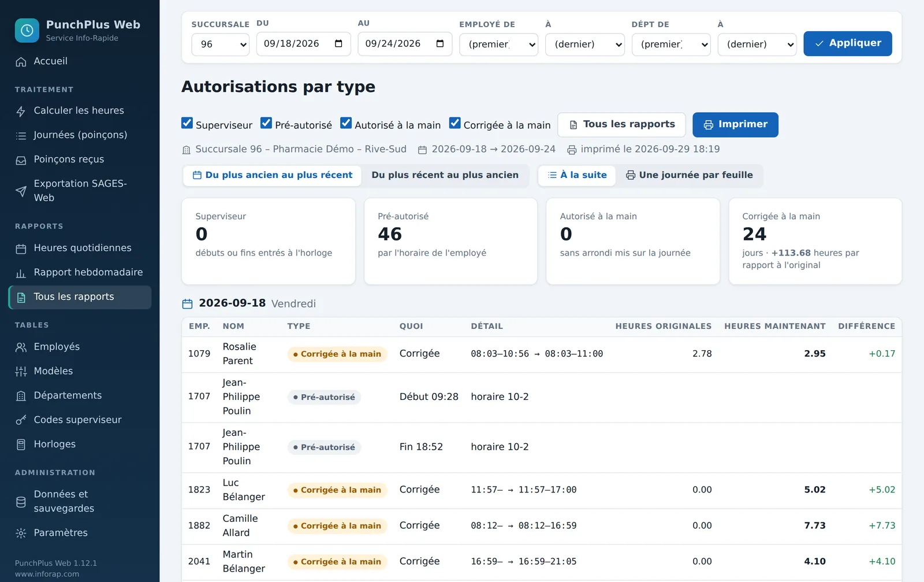The width and height of the screenshot is (924, 582).
Task: Click the À la suite layout option
Action: click(x=577, y=176)
